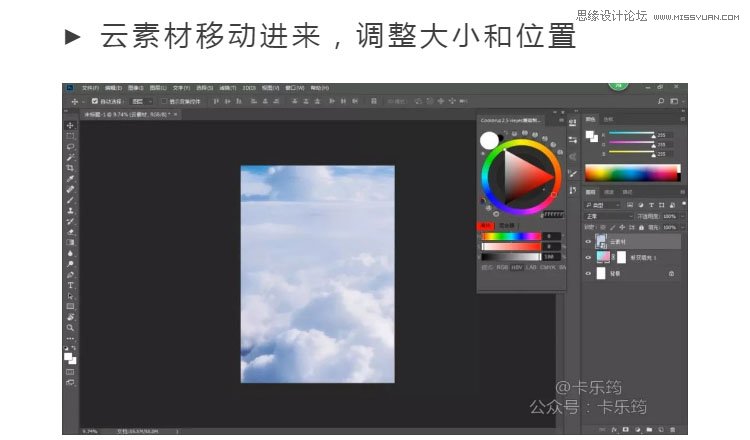Hide the 背景 layer using eye icon

pos(588,273)
